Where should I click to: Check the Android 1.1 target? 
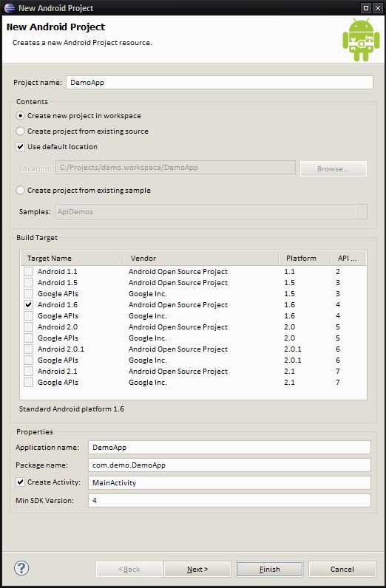pyautogui.click(x=28, y=272)
